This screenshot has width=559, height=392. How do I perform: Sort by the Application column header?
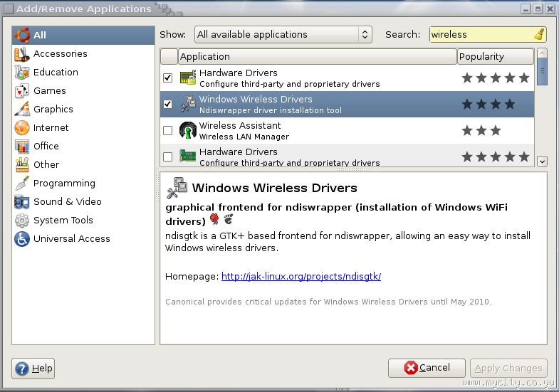point(318,56)
